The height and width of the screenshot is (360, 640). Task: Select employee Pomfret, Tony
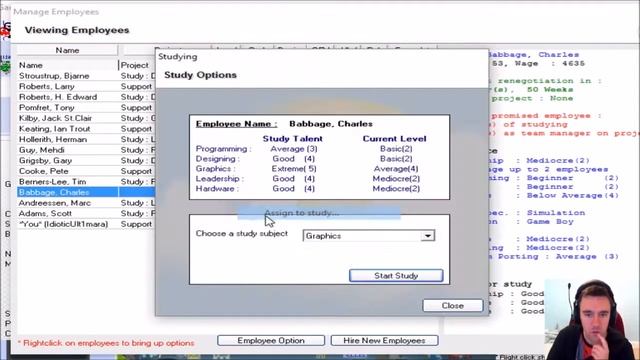(47, 108)
